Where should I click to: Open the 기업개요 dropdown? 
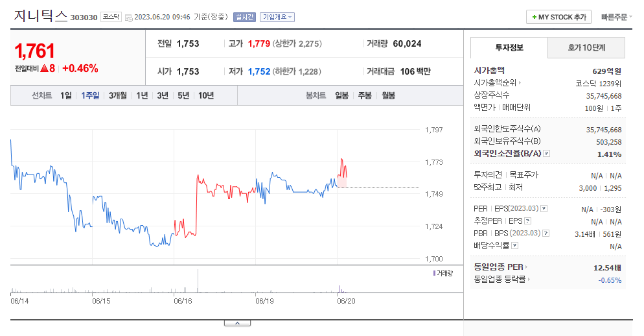[x=277, y=17]
